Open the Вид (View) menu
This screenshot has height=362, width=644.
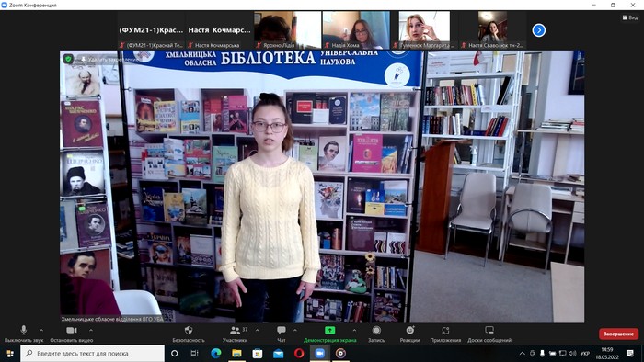[x=630, y=17]
